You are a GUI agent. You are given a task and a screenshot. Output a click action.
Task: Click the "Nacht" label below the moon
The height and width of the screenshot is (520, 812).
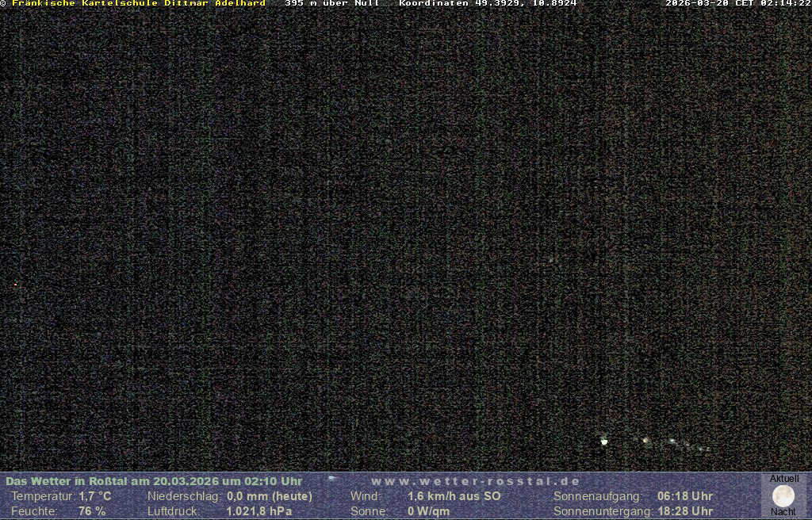783,512
